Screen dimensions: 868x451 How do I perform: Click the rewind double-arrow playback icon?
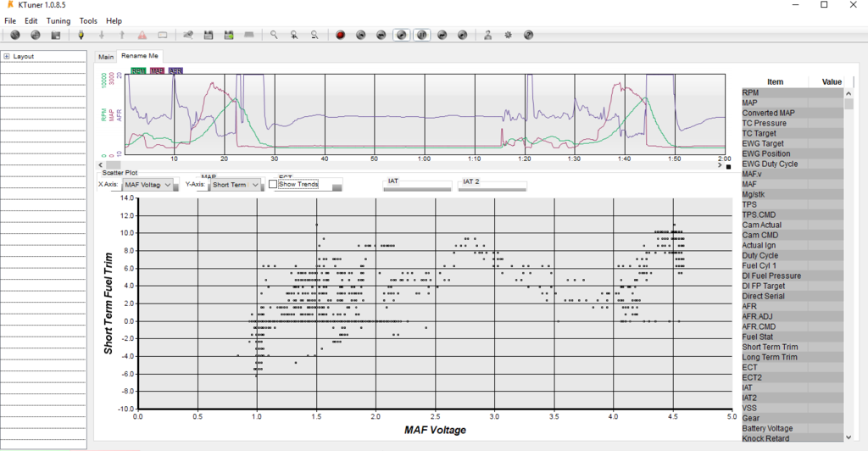(381, 35)
